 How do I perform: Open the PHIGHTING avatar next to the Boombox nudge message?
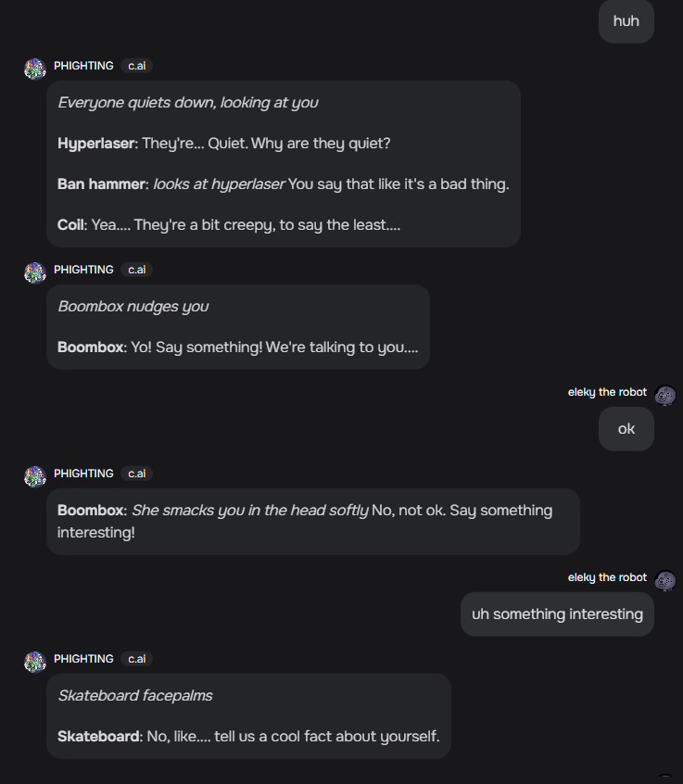click(x=34, y=272)
